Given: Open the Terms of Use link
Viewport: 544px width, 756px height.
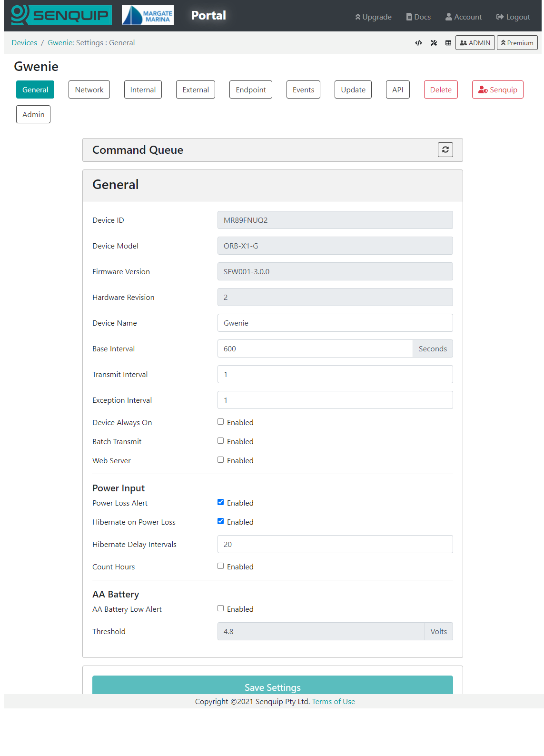Looking at the screenshot, I should tap(334, 701).
